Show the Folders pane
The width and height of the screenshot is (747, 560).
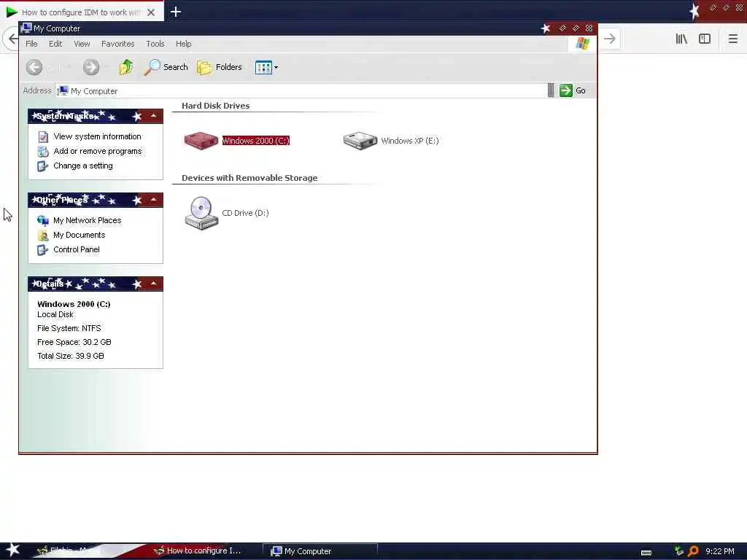pos(220,67)
